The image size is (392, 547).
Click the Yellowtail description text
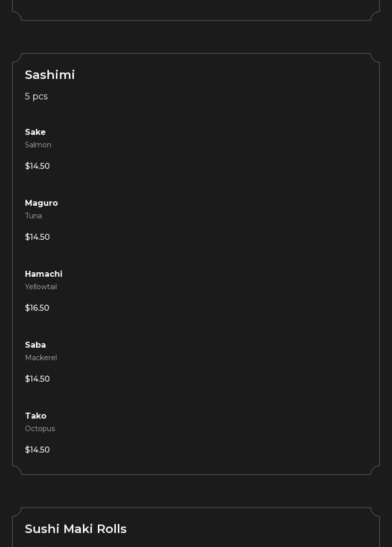(41, 287)
